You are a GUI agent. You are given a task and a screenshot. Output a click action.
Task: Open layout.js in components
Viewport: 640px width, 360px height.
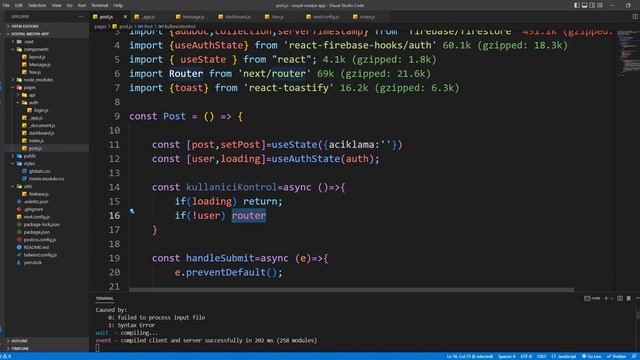pos(37,57)
